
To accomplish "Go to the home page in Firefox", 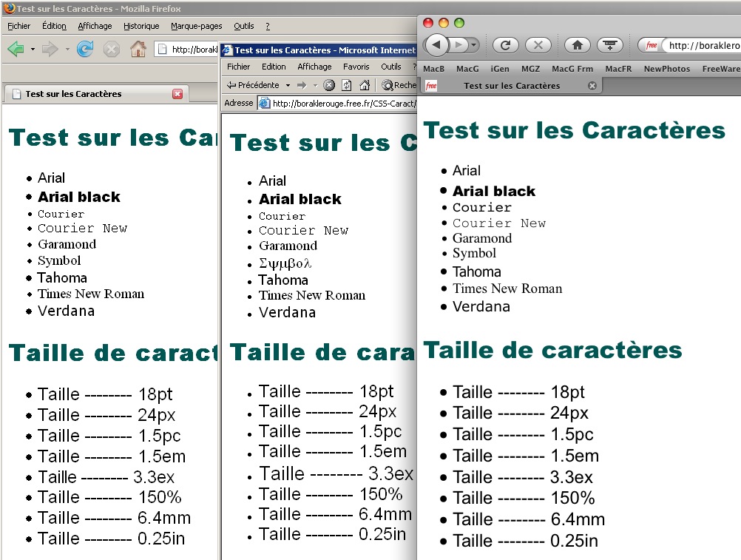I will 138,49.
